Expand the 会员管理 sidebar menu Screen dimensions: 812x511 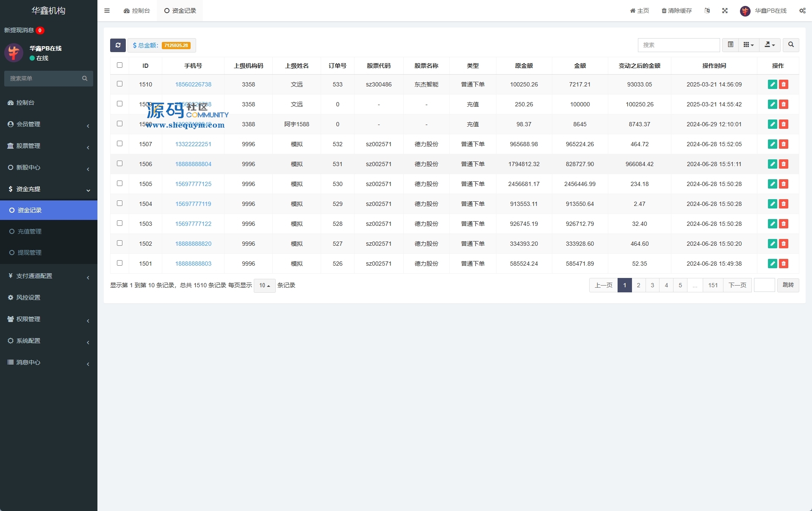(48, 124)
